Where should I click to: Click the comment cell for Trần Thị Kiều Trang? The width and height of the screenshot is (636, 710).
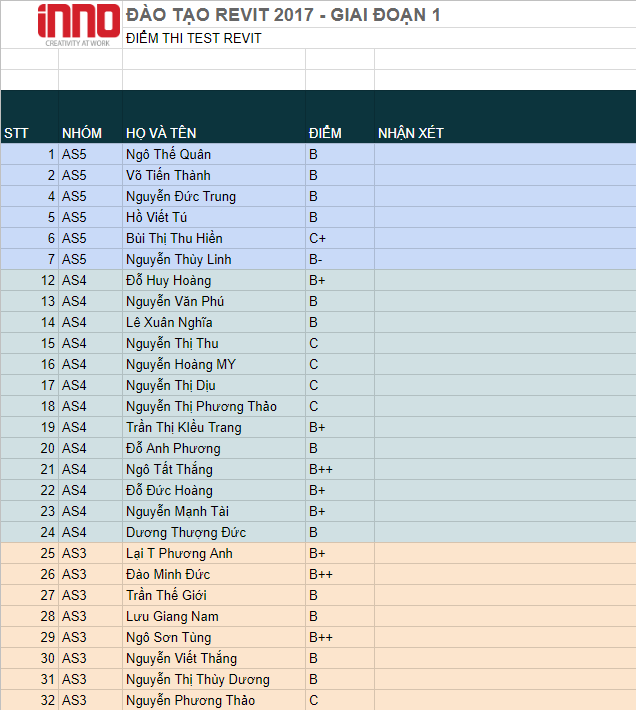click(504, 427)
